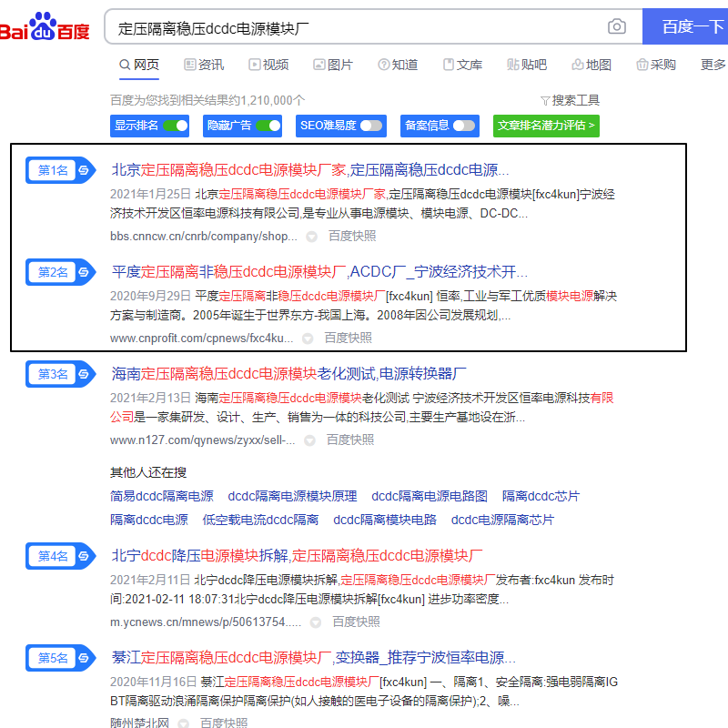Open 搜索工具 filter options
Image resolution: width=728 pixels, height=728 pixels.
point(571,100)
